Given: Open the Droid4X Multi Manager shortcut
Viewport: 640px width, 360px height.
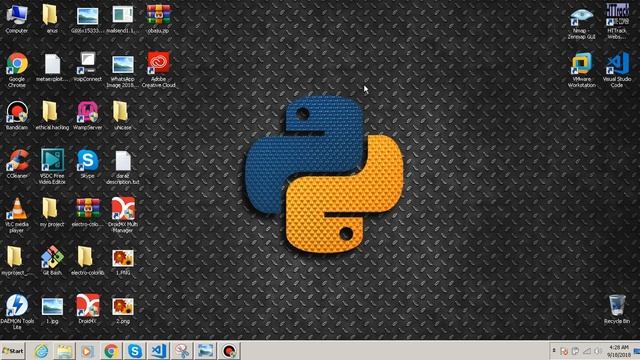Looking at the screenshot, I should pos(122,215).
